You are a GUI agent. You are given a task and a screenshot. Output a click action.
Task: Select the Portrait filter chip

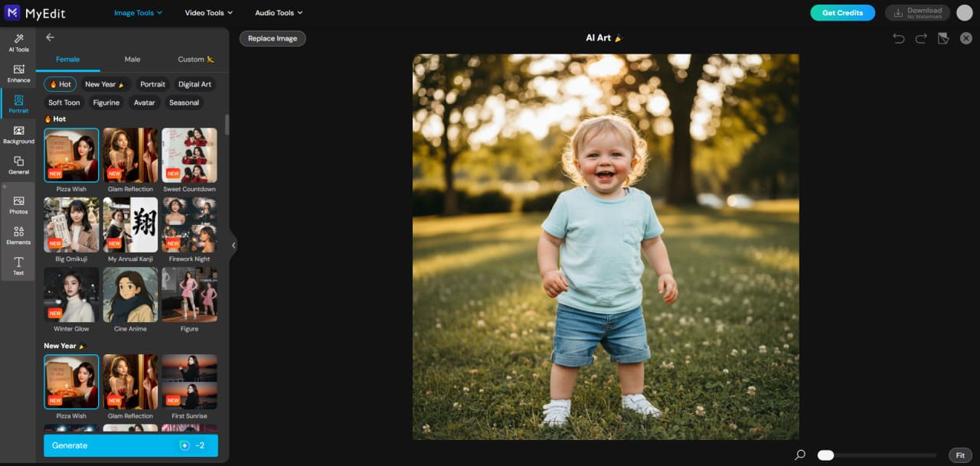point(153,84)
